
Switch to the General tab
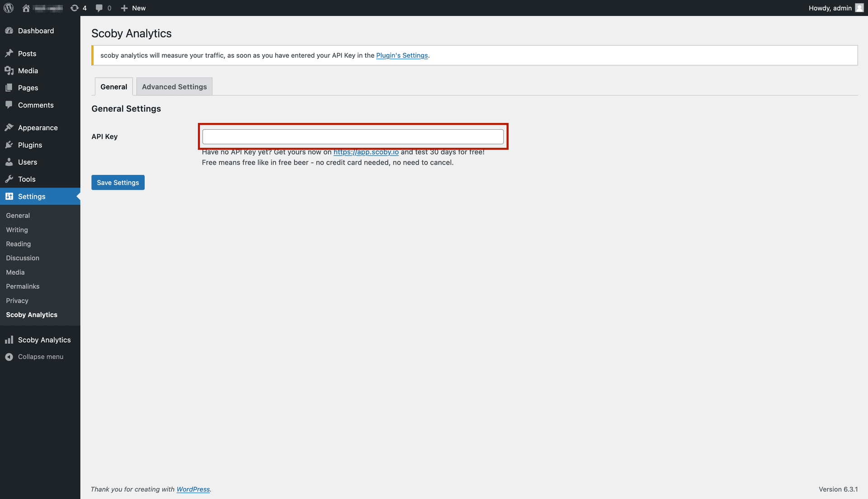click(114, 87)
